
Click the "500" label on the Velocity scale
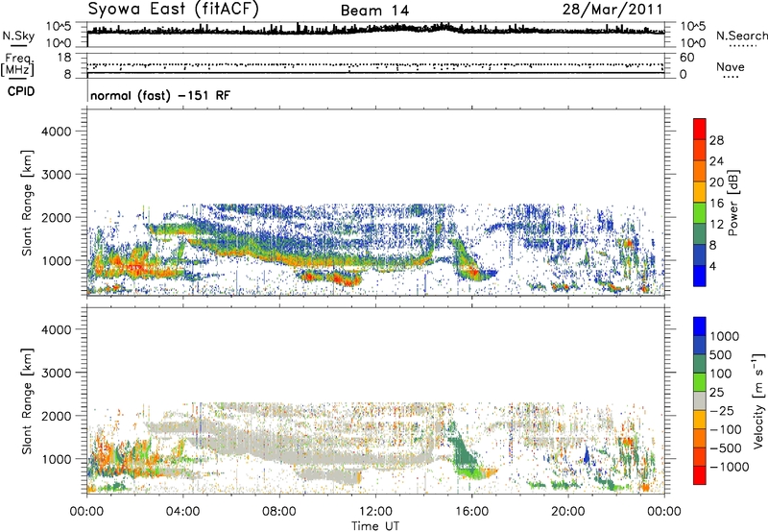click(x=721, y=355)
